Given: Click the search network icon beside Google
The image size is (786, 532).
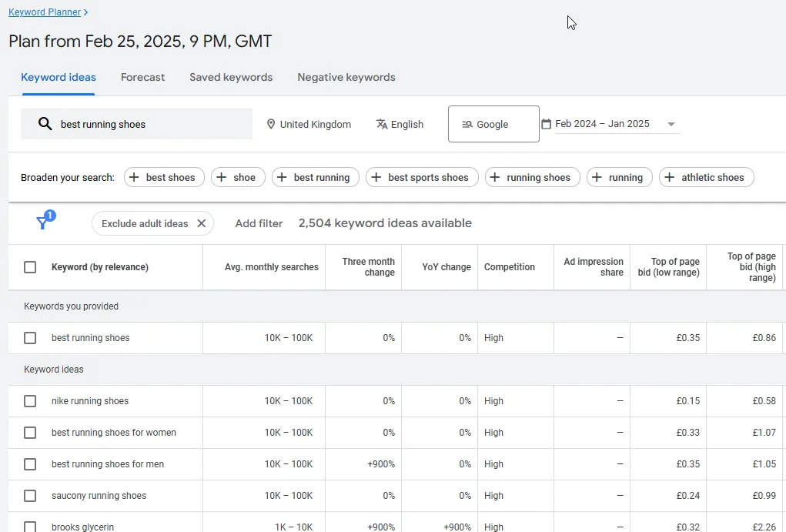Looking at the screenshot, I should (x=467, y=125).
